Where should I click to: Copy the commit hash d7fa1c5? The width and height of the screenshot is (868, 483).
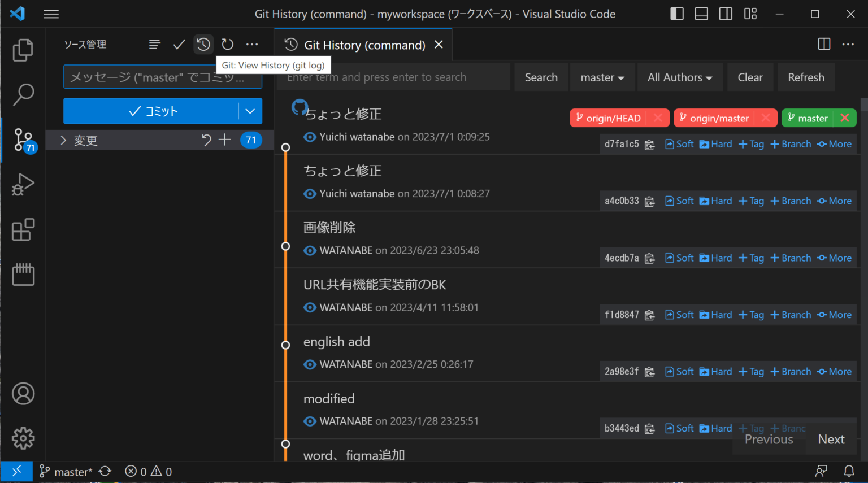(649, 144)
